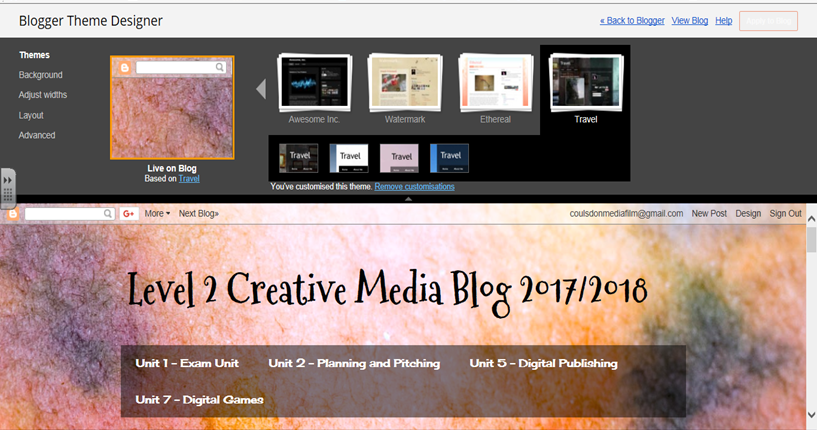This screenshot has height=430, width=817.
Task: Open the Themes section
Action: 34,55
